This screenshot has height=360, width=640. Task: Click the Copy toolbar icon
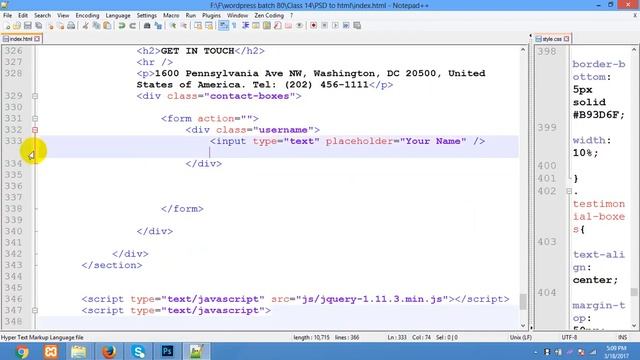[96, 26]
